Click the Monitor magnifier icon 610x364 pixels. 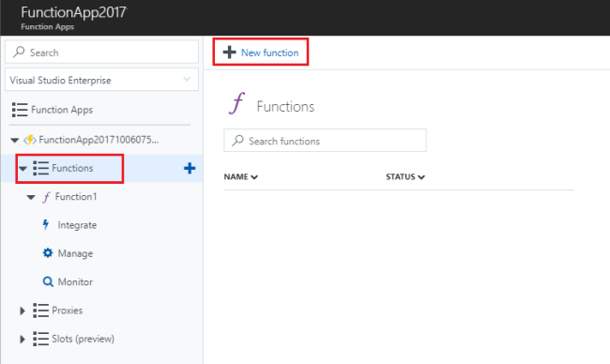click(48, 281)
